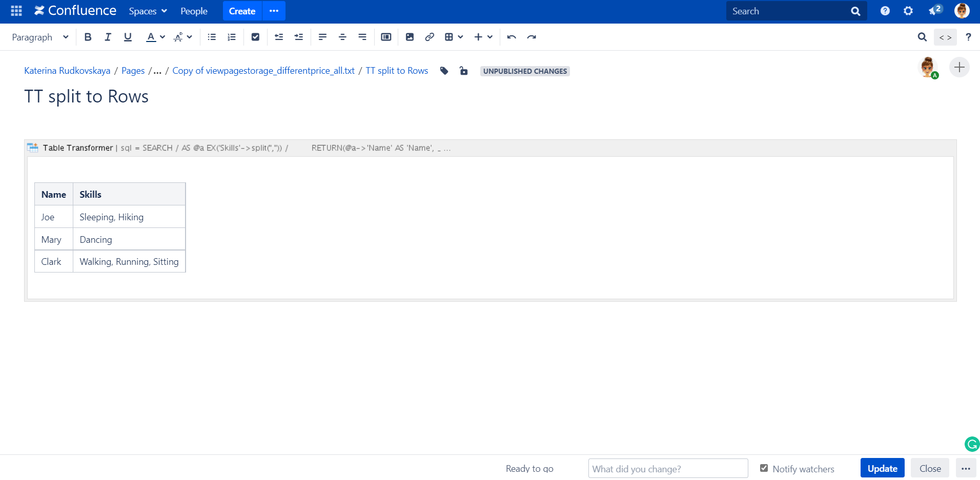Insert a task list checkbox
The height and width of the screenshot is (480, 980).
tap(255, 37)
